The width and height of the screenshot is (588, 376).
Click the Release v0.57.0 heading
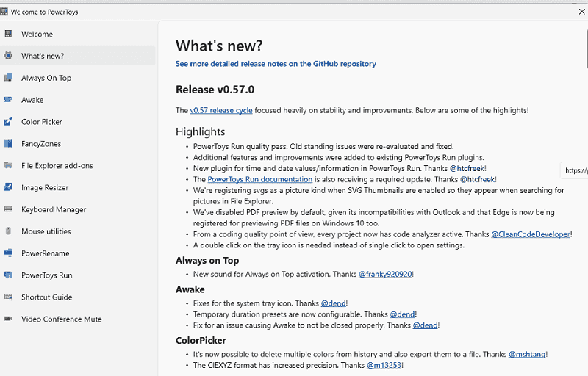coord(215,90)
